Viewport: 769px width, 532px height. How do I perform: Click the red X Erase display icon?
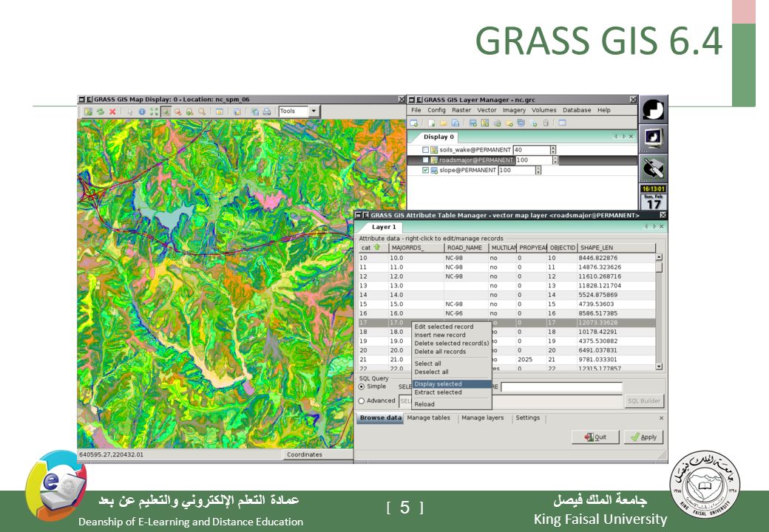[x=112, y=112]
